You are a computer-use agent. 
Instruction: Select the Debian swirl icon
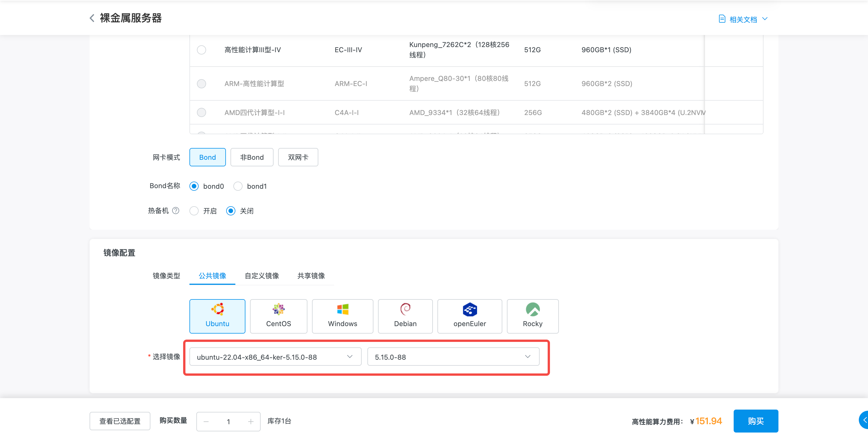pyautogui.click(x=405, y=309)
